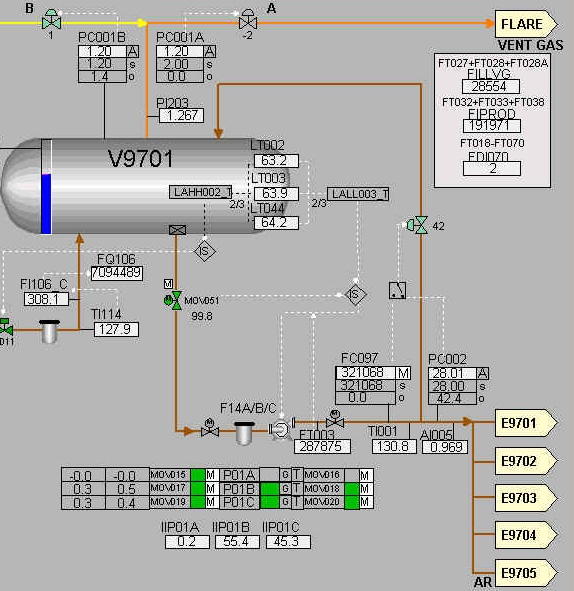Click control valve A on flare line
The width and height of the screenshot is (574, 591).
click(248, 20)
